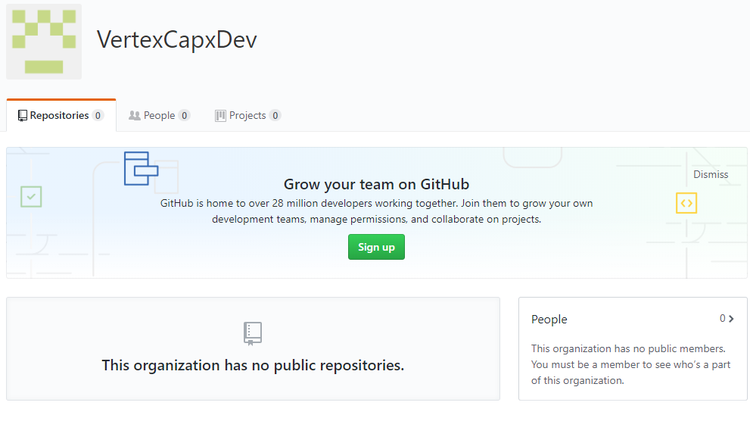Click the people icon in People tab
This screenshot has height=440, width=750.
coord(135,116)
